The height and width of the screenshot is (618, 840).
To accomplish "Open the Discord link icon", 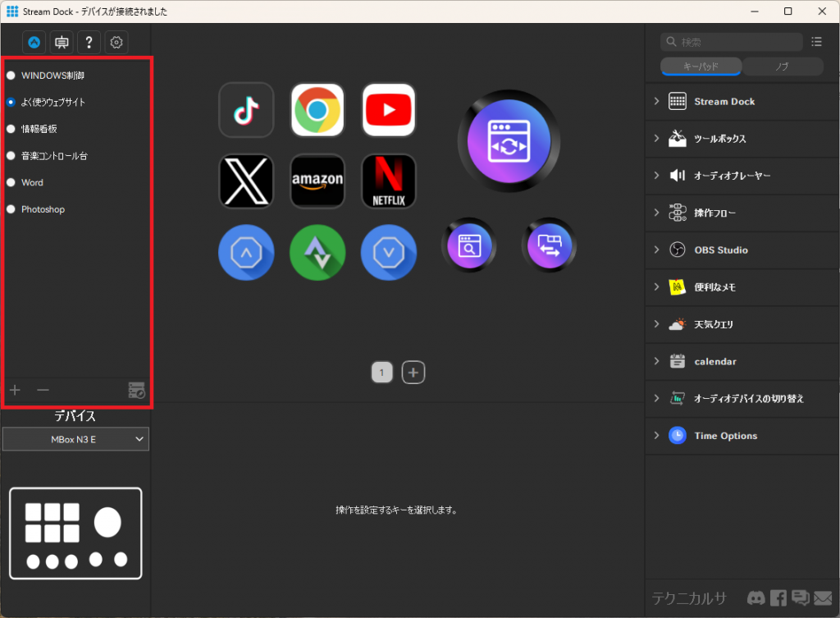I will (756, 597).
